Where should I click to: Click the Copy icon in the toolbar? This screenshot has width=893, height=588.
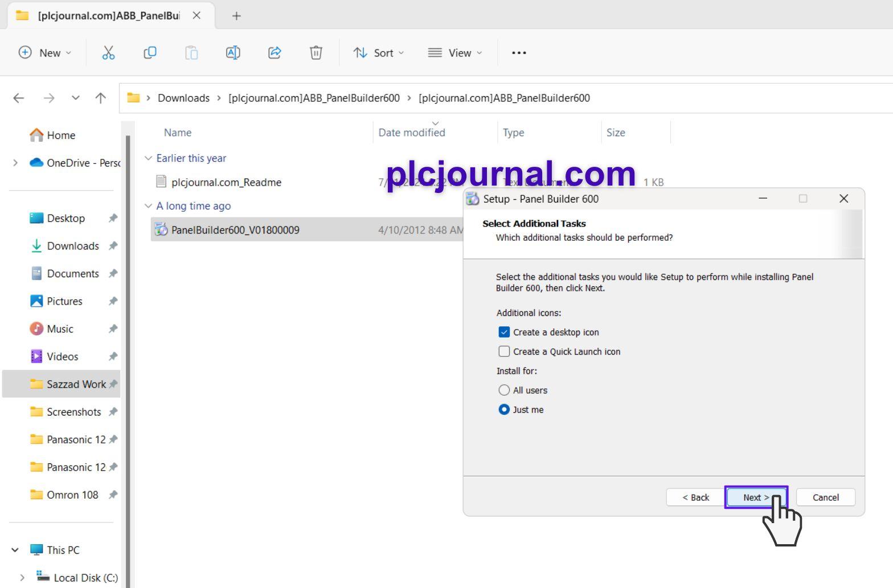click(x=150, y=53)
